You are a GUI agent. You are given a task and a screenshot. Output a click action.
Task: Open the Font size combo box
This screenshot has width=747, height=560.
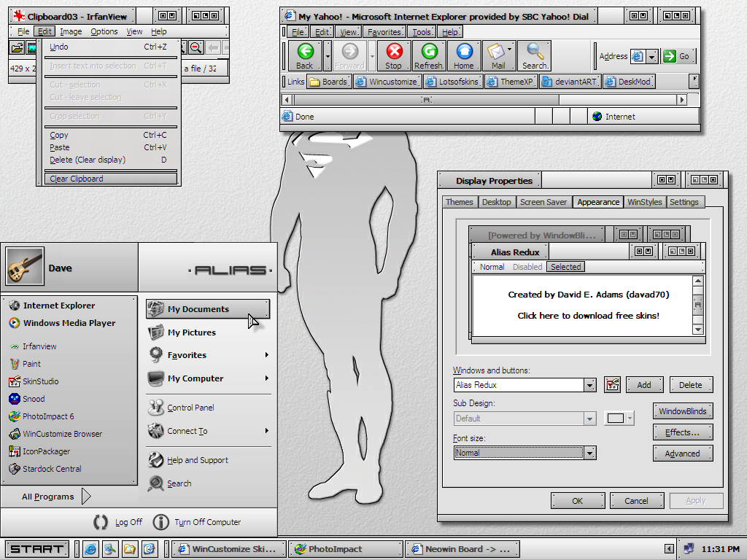589,453
